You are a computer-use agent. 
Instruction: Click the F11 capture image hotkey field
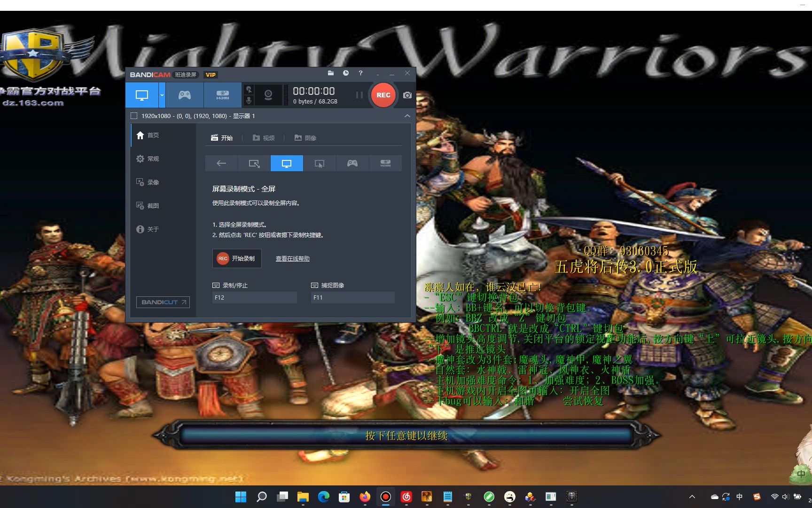[x=353, y=297]
